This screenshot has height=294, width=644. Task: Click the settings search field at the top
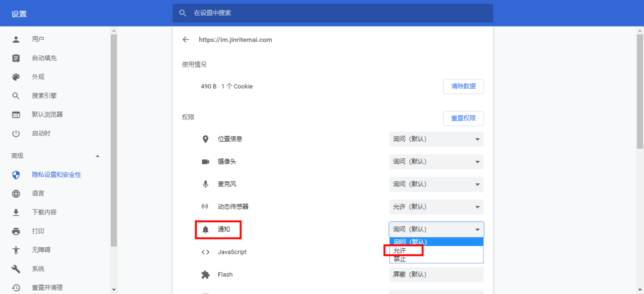[332, 13]
